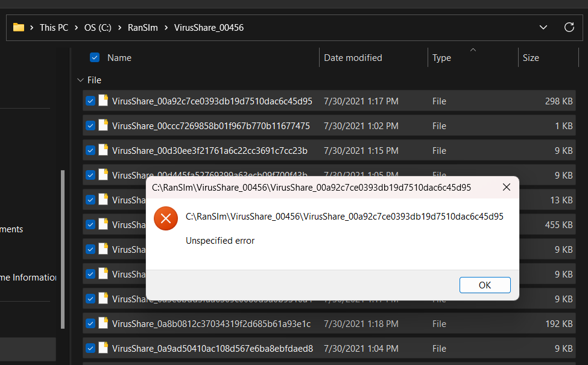
Task: Close the Unspecified error dialog
Action: pyautogui.click(x=507, y=188)
